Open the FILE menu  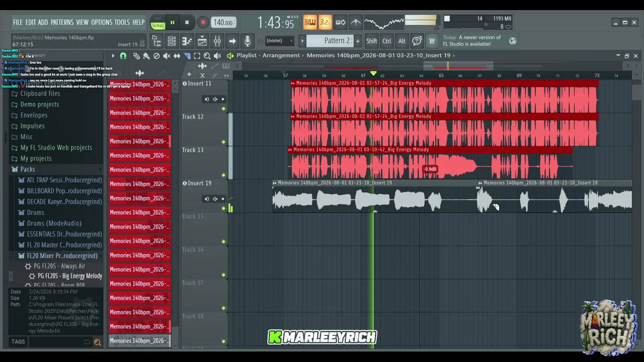[18, 23]
